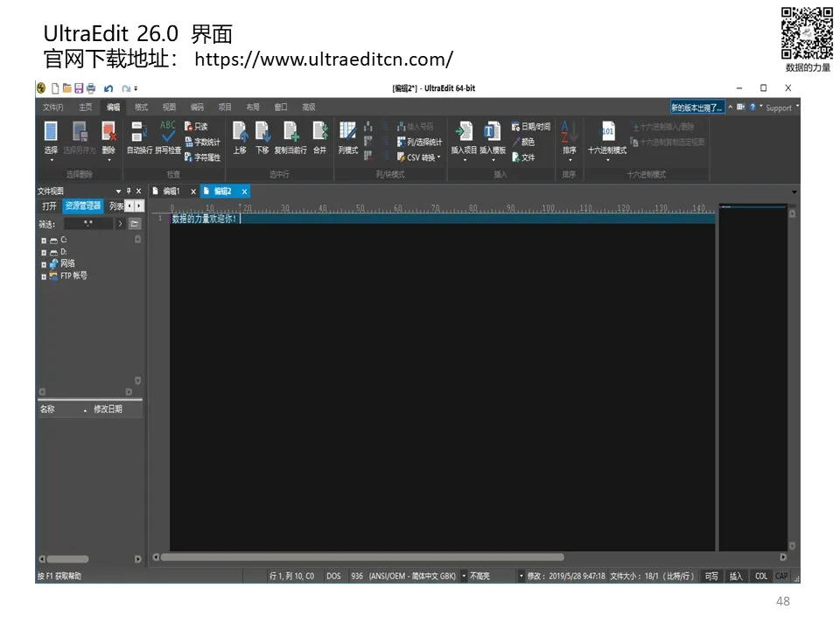The height and width of the screenshot is (630, 840).
Task: Click the 名称 column header
Action: coord(61,409)
